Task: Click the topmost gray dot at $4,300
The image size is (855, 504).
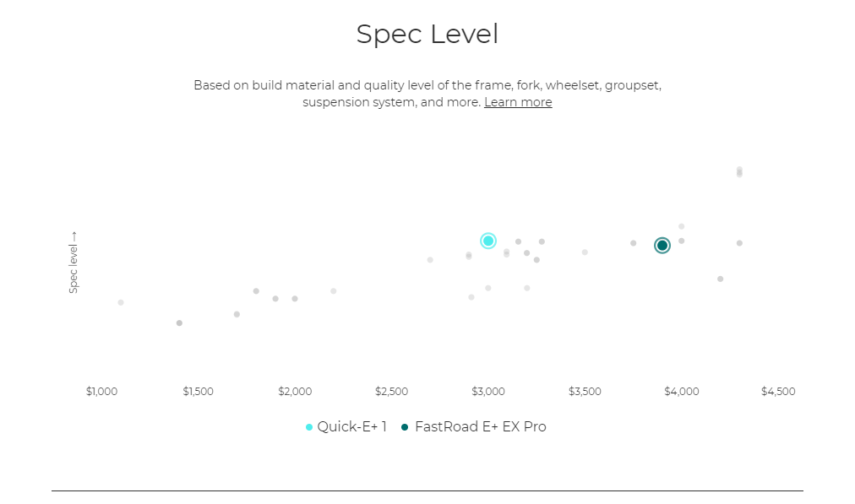Action: click(x=739, y=170)
